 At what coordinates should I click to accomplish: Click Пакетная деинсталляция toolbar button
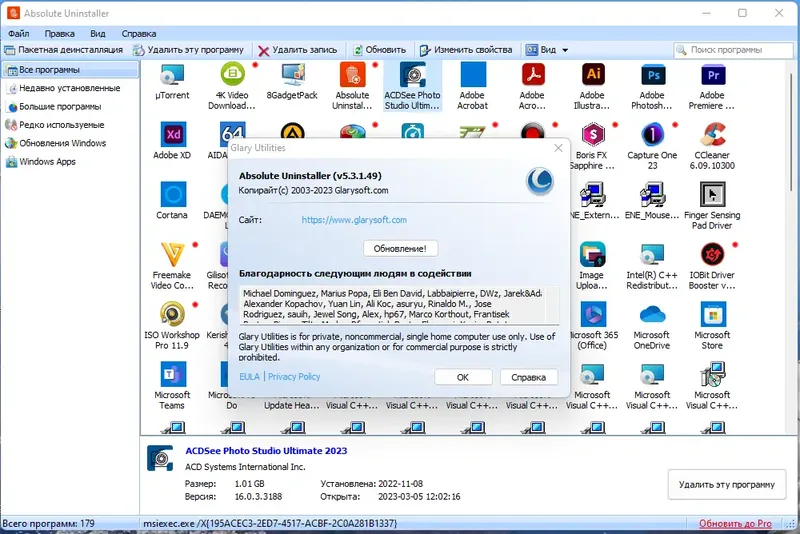coord(63,50)
